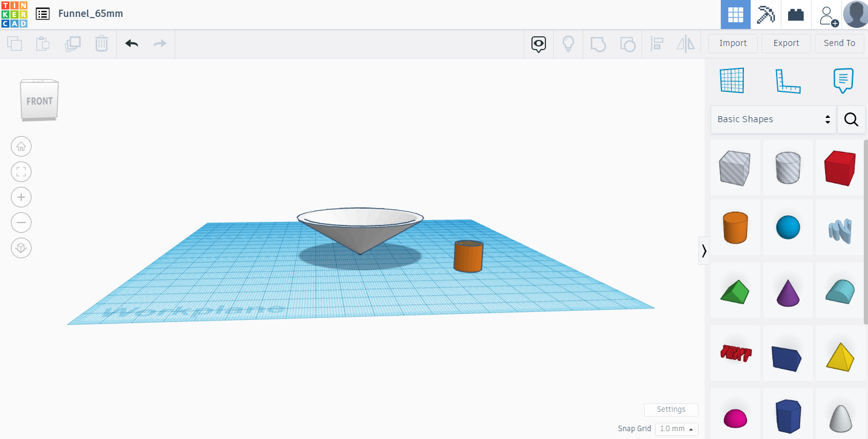Toggle orthographic perspective view button

(21, 248)
